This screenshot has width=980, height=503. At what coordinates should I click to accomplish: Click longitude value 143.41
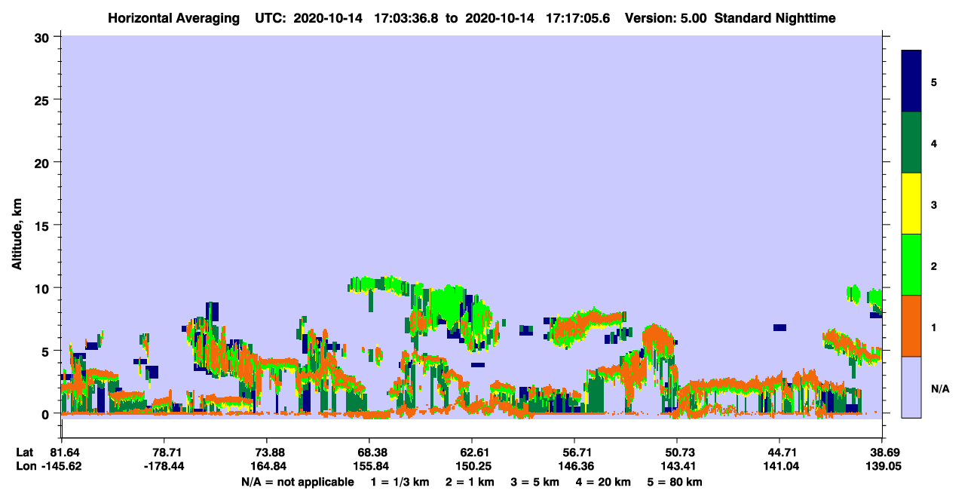point(677,466)
